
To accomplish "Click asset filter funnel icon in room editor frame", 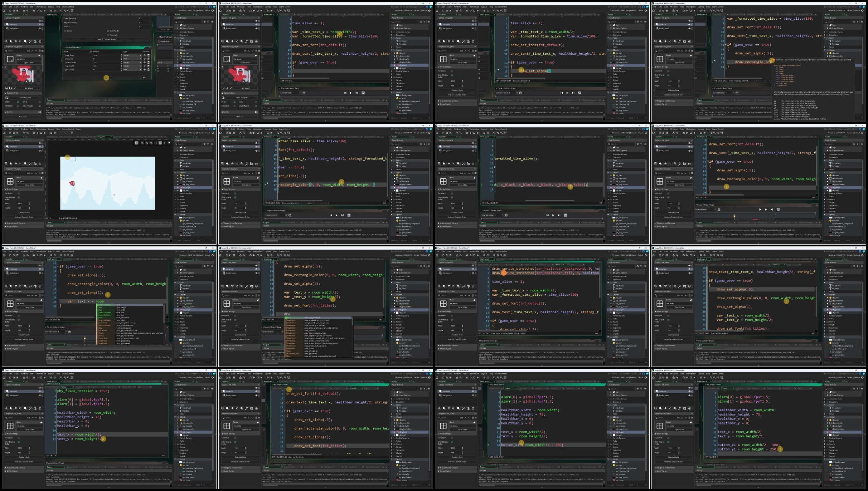I will (x=208, y=144).
